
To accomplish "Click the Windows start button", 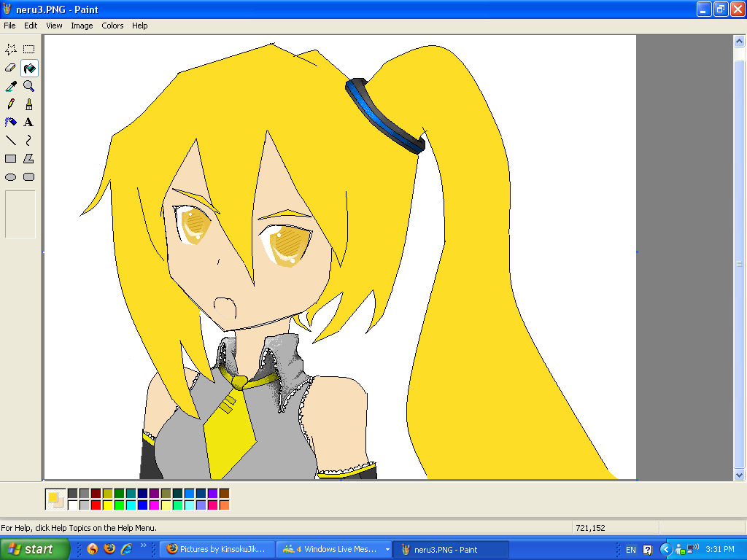I will [35, 549].
